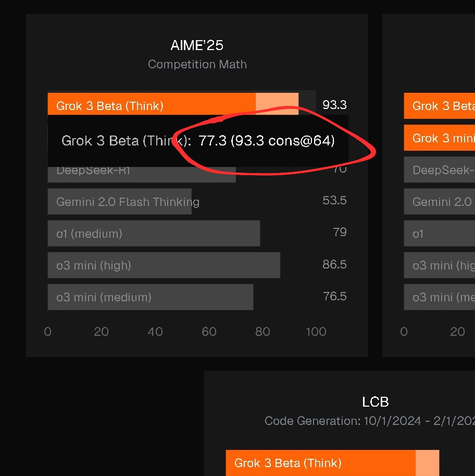Click the o3 mini (high) bar in AIME'25
Viewport: 475px width, 476px height.
pos(164,265)
